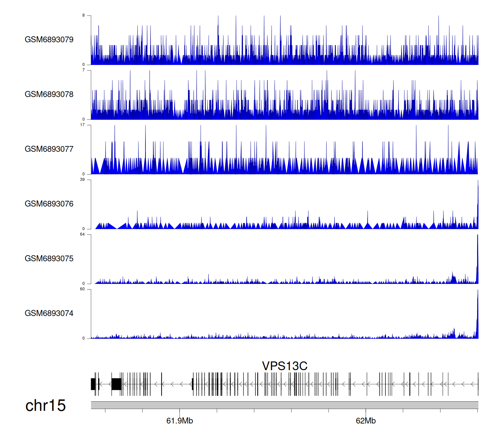Click the y-axis maximum 7 on GSM6893078
This screenshot has height=444, width=504.
point(84,70)
